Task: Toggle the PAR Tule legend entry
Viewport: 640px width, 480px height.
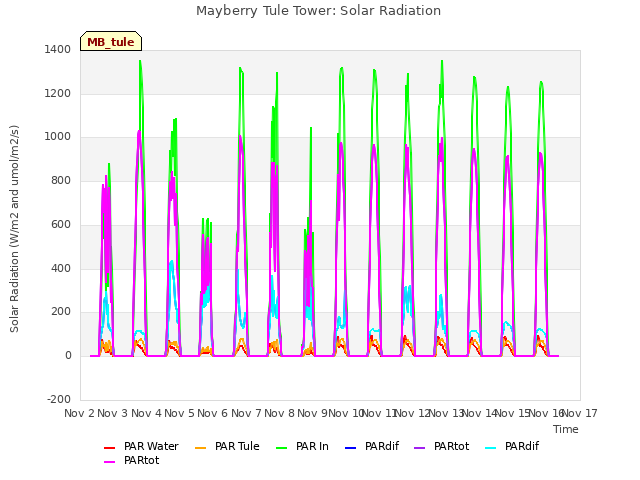Action: tap(227, 447)
